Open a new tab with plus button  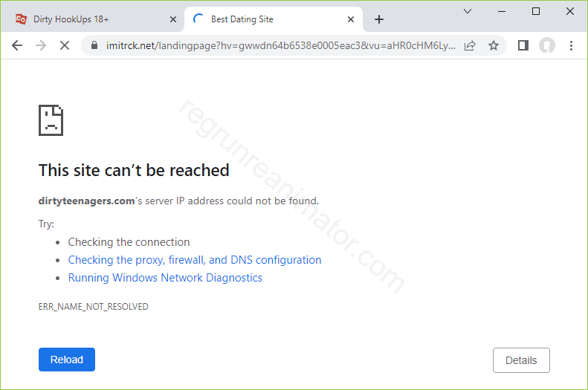tap(379, 19)
